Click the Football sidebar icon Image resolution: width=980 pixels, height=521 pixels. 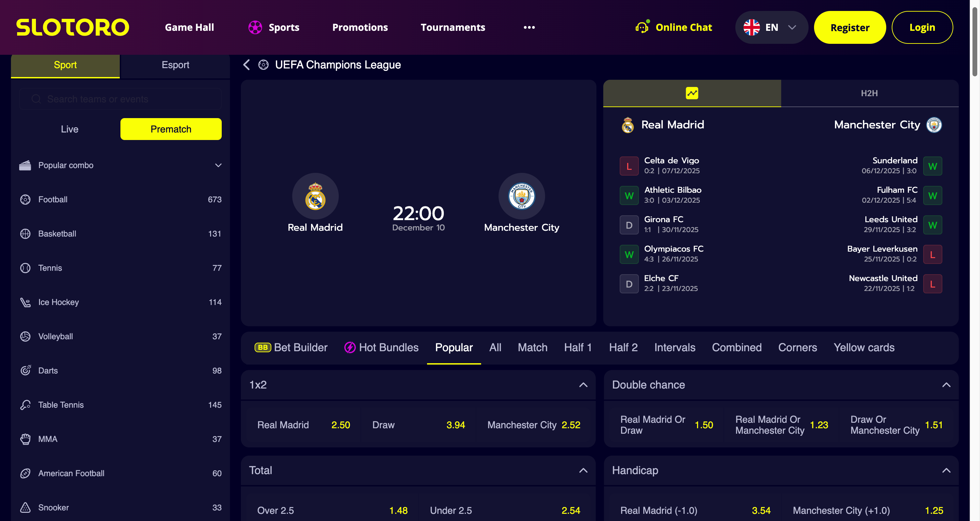[25, 200]
